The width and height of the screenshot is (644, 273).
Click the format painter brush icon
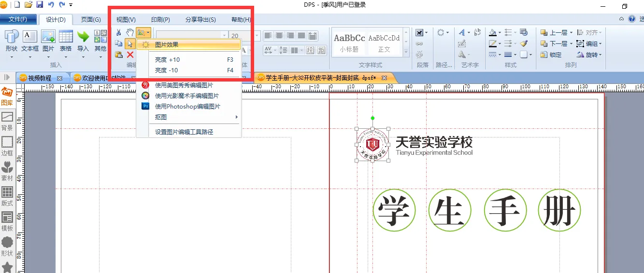click(524, 43)
